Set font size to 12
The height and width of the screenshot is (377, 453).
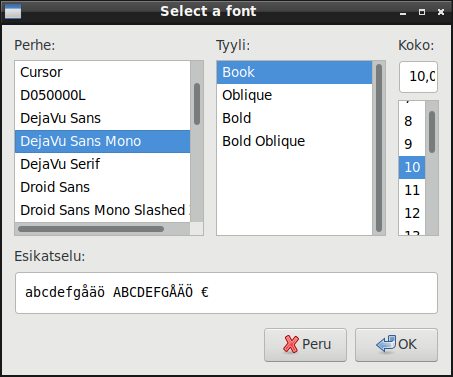412,213
